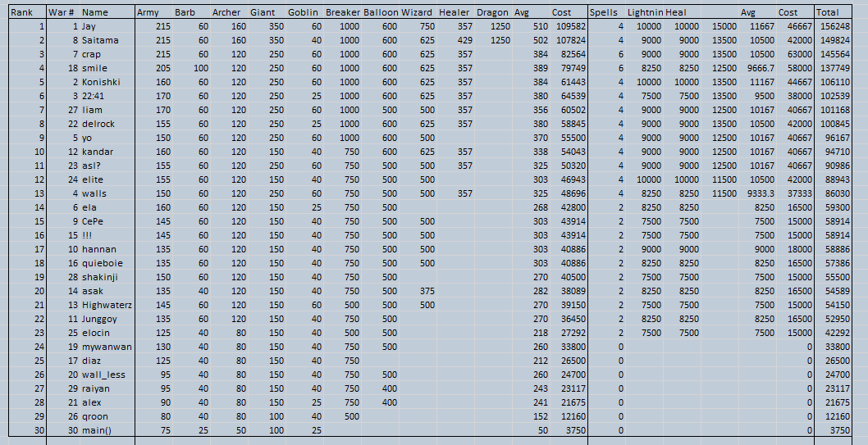Click the Lightnin column header
This screenshot has height=445, width=868.
click(x=645, y=12)
